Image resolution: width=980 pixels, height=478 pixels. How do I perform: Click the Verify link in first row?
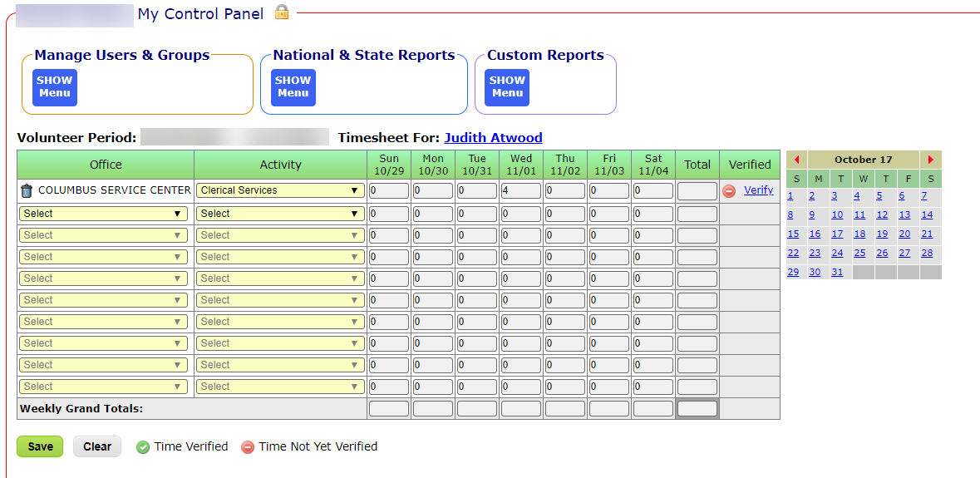[758, 190]
